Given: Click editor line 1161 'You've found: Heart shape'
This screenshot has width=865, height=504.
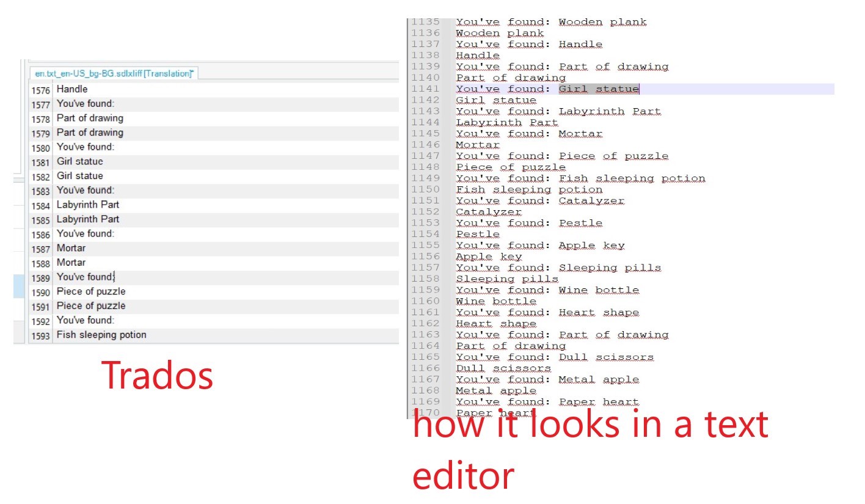Looking at the screenshot, I should [x=547, y=312].
